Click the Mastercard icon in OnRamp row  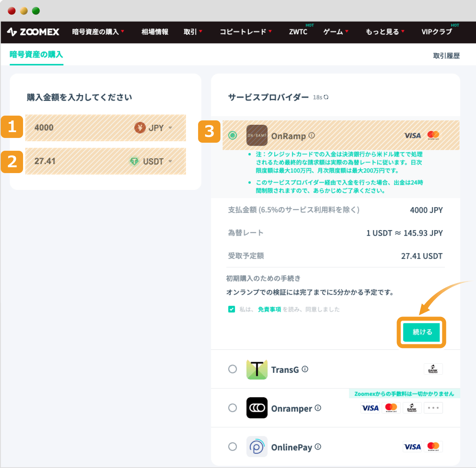[434, 135]
